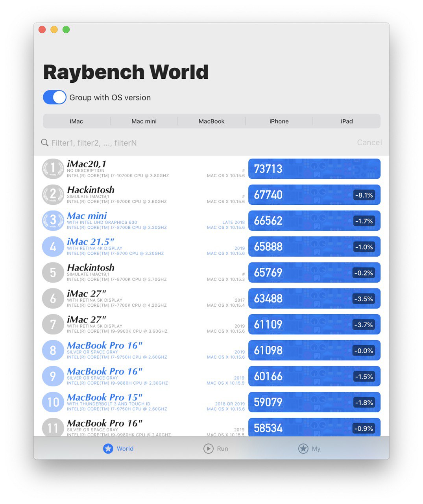Select the iPad filter segment

[347, 121]
